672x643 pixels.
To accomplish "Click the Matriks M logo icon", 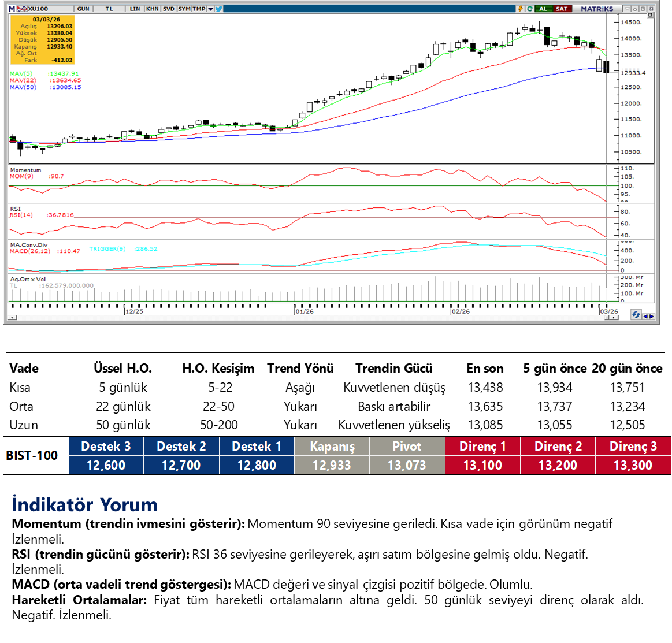I will pos(12,9).
